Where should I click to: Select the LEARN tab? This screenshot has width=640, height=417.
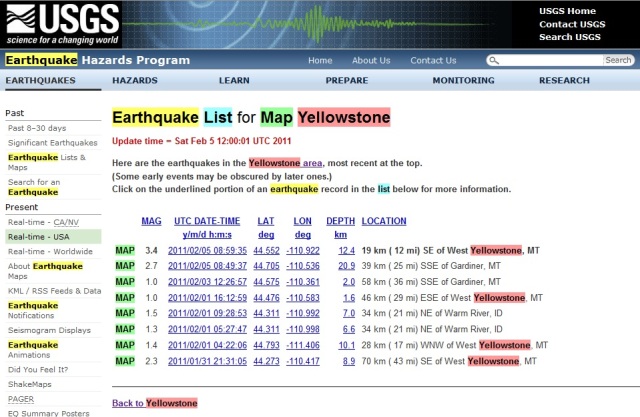[x=234, y=80]
